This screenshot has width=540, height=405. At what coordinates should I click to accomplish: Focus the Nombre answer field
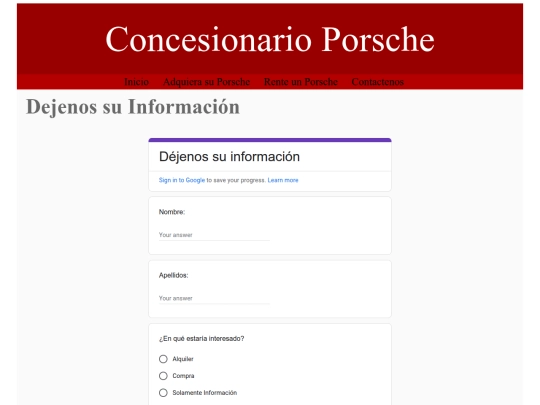point(214,235)
